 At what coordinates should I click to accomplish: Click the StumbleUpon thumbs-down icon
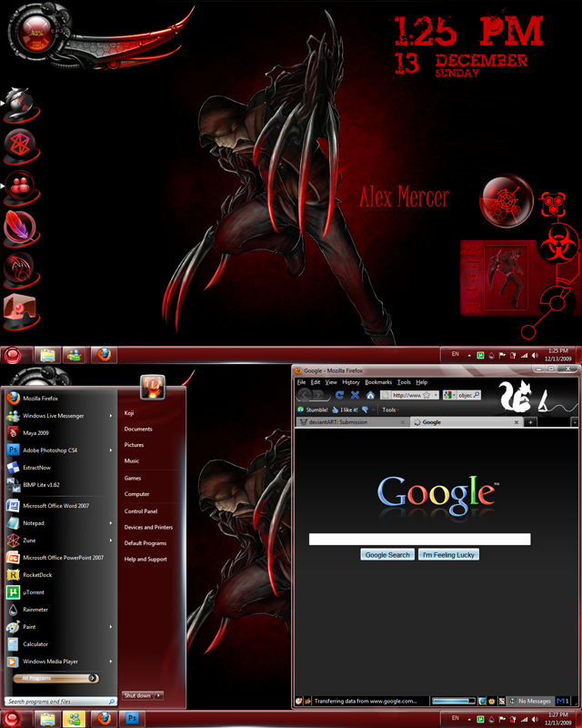(365, 409)
